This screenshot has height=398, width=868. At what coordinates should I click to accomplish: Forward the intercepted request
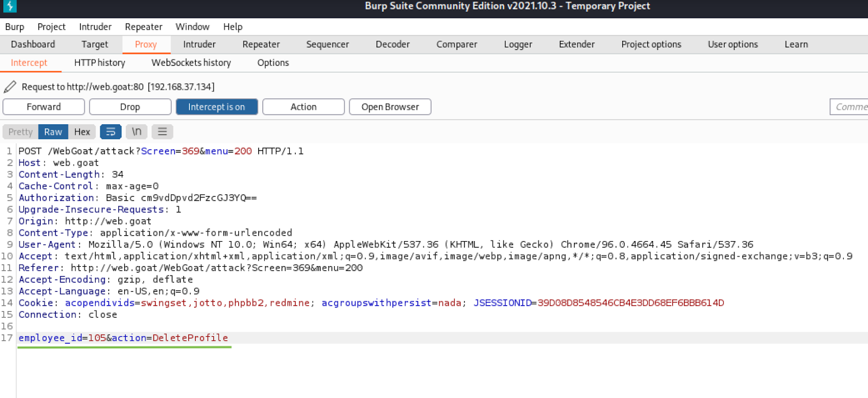click(x=44, y=107)
